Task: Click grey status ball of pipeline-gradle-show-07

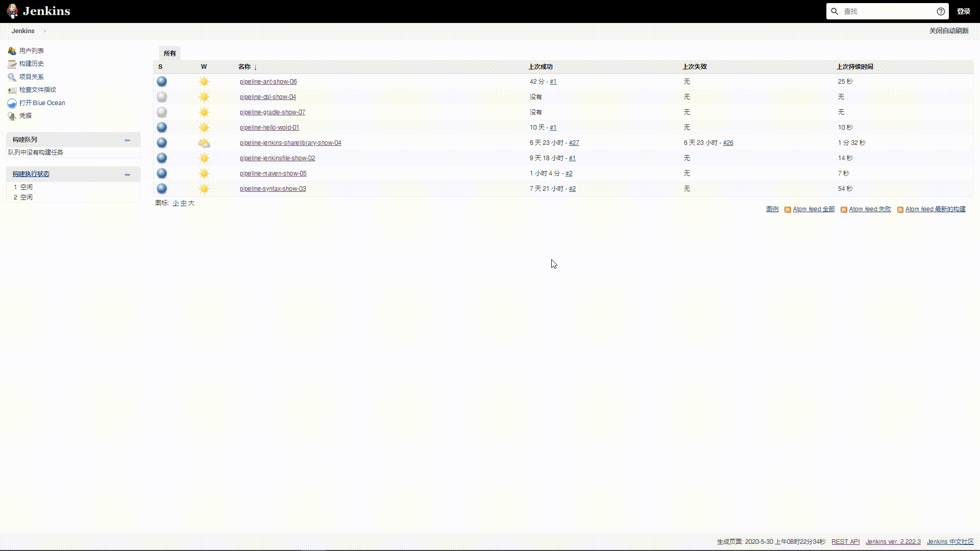Action: [x=162, y=112]
